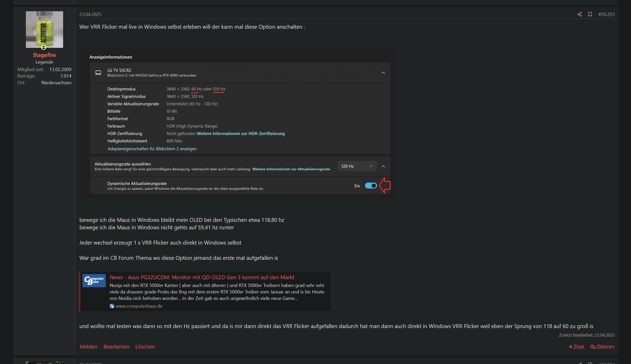Edit the post with Bearbeiten
Image resolution: width=631 pixels, height=364 pixels.
(116, 347)
